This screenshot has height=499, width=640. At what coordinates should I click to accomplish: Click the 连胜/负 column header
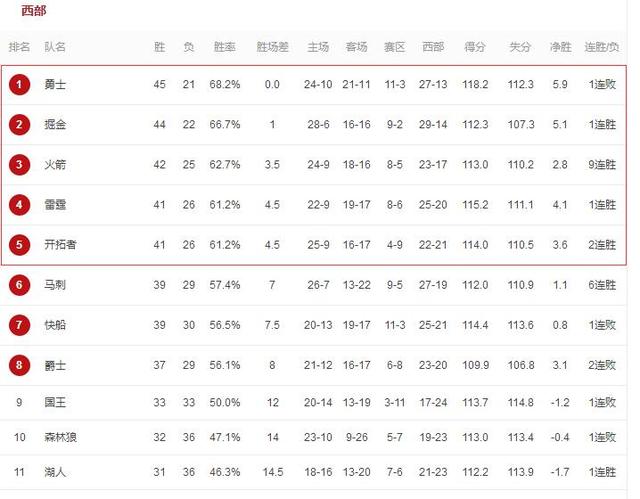pyautogui.click(x=602, y=47)
